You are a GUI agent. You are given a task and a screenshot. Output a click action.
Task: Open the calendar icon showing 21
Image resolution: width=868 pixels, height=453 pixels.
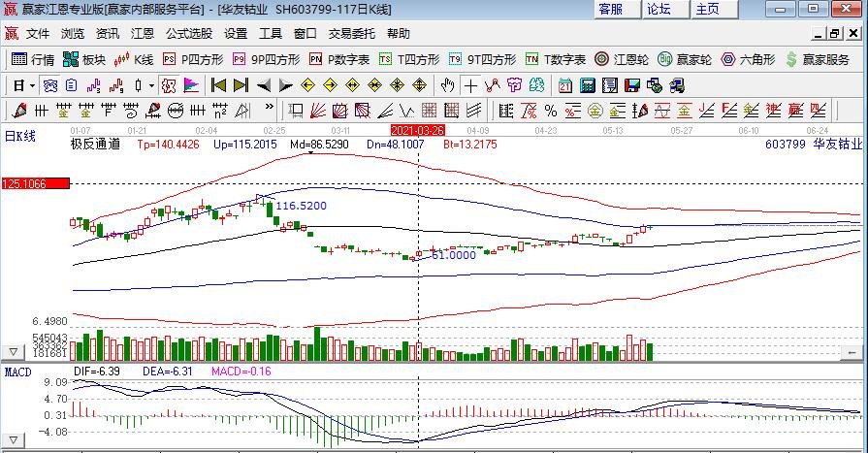[565, 85]
